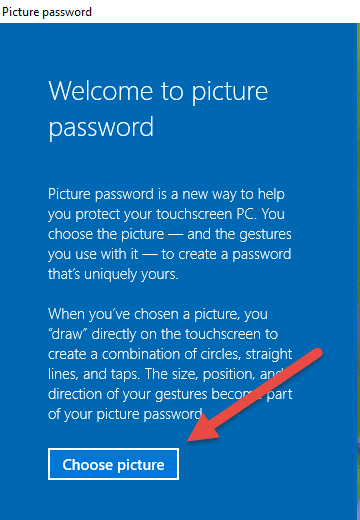360x520 pixels.
Task: Click line "you use with it — to create a password"
Action: (x=169, y=254)
